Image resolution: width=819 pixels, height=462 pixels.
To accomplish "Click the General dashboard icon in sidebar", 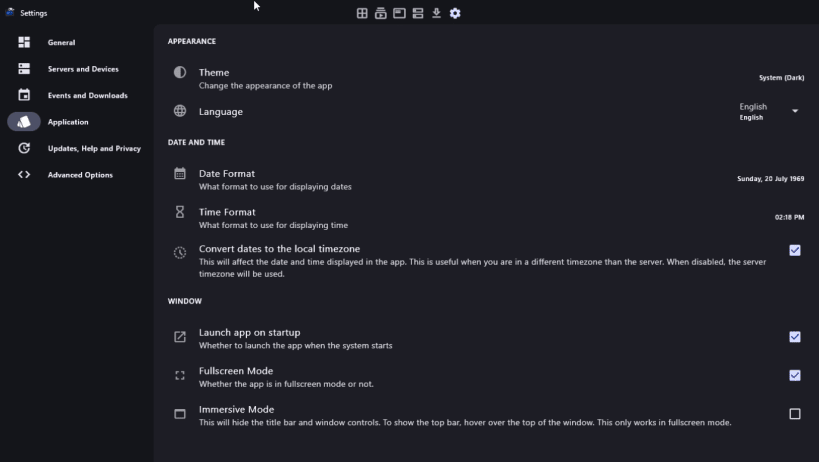I will (24, 42).
